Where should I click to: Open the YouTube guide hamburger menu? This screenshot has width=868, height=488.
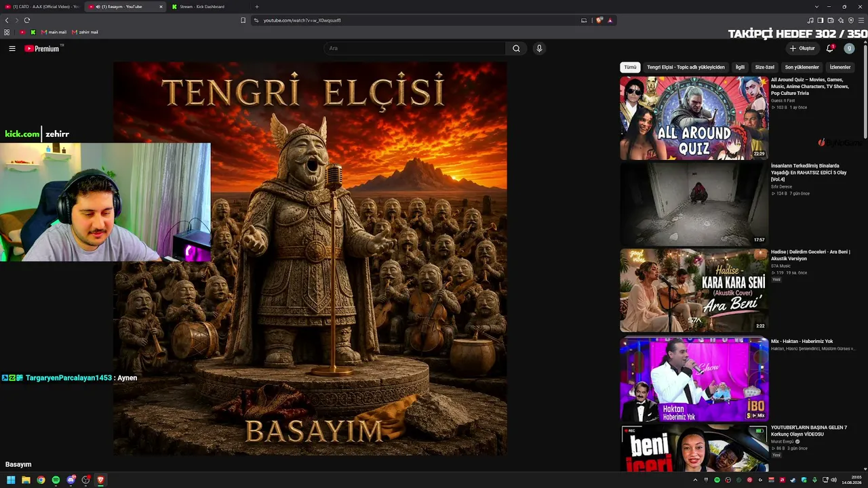12,49
